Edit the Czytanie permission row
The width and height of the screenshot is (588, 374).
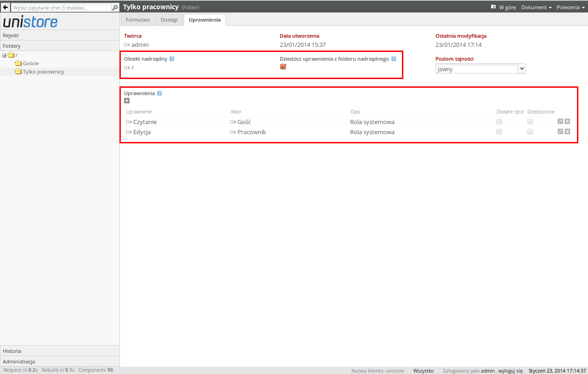pyautogui.click(x=560, y=121)
